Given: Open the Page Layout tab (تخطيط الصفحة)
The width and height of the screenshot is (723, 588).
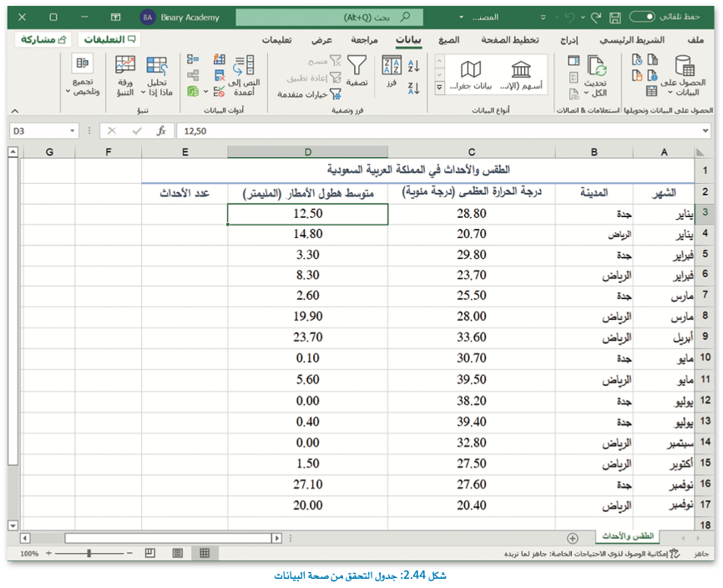Looking at the screenshot, I should coord(510,40).
